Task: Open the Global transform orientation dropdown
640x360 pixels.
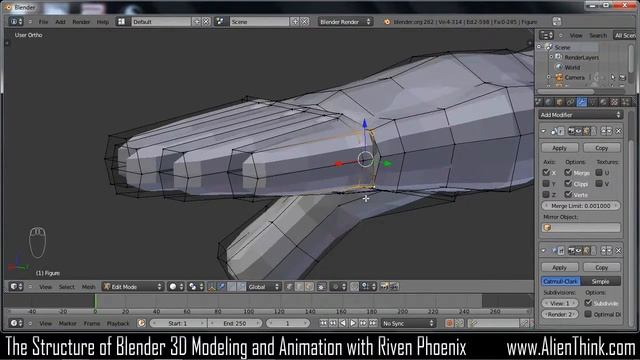Action: point(264,287)
